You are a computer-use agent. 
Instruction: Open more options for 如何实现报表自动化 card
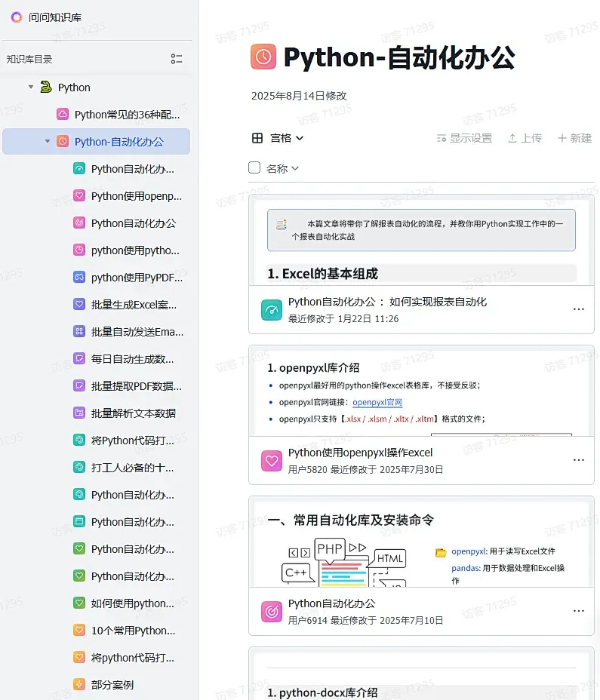[579, 309]
